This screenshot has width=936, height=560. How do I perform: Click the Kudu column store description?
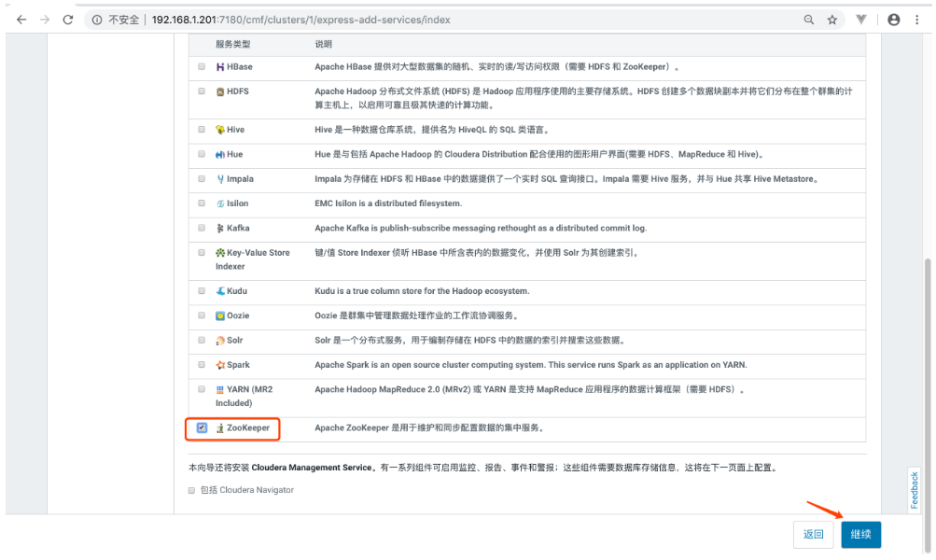pyautogui.click(x=422, y=291)
